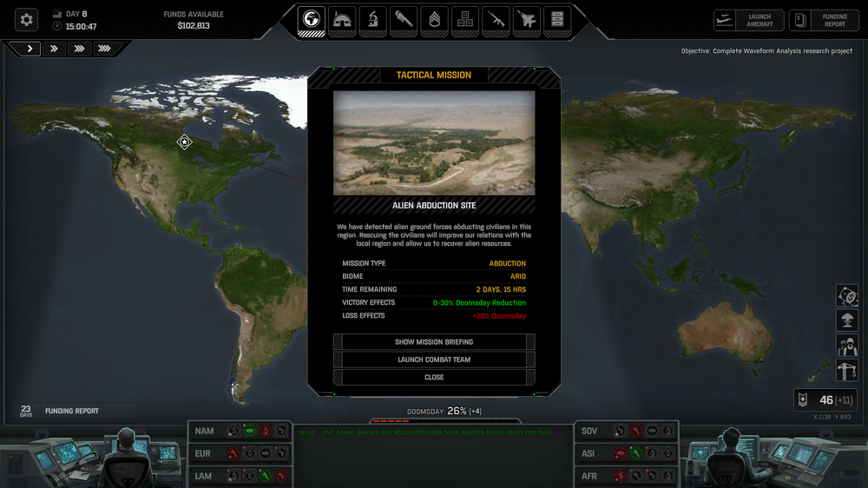The height and width of the screenshot is (488, 868).
Task: Click the shield icon in NAM row
Action: [281, 431]
